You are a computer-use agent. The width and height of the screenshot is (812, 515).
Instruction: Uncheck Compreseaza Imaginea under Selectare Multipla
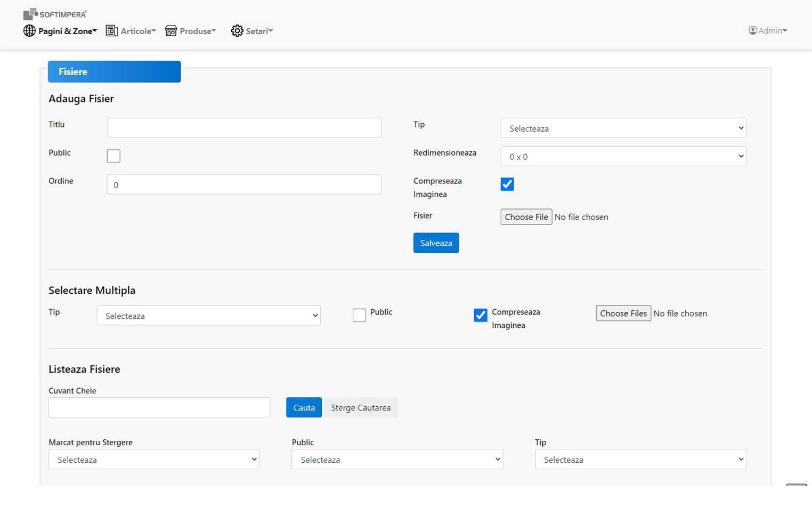pyautogui.click(x=481, y=316)
